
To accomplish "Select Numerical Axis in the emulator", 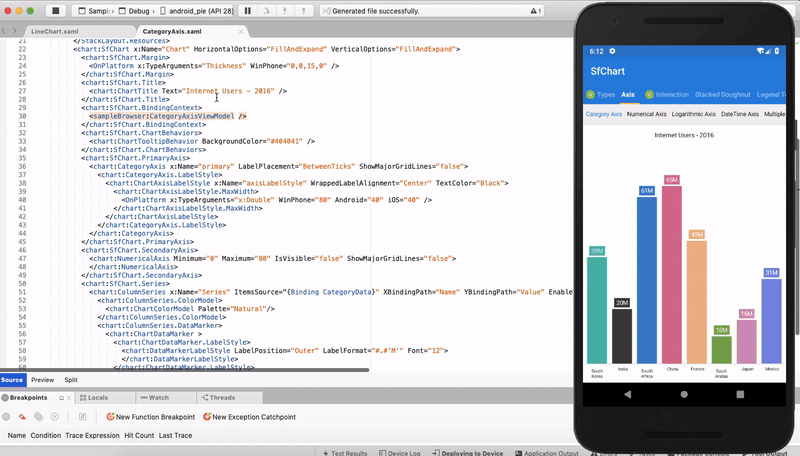I will [x=646, y=115].
